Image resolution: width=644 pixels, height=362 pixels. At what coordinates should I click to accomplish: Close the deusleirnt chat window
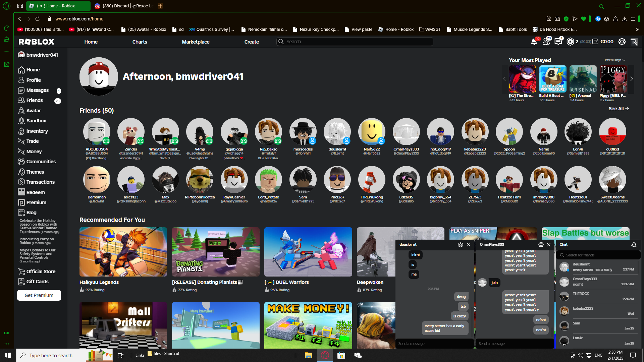[469, 245]
